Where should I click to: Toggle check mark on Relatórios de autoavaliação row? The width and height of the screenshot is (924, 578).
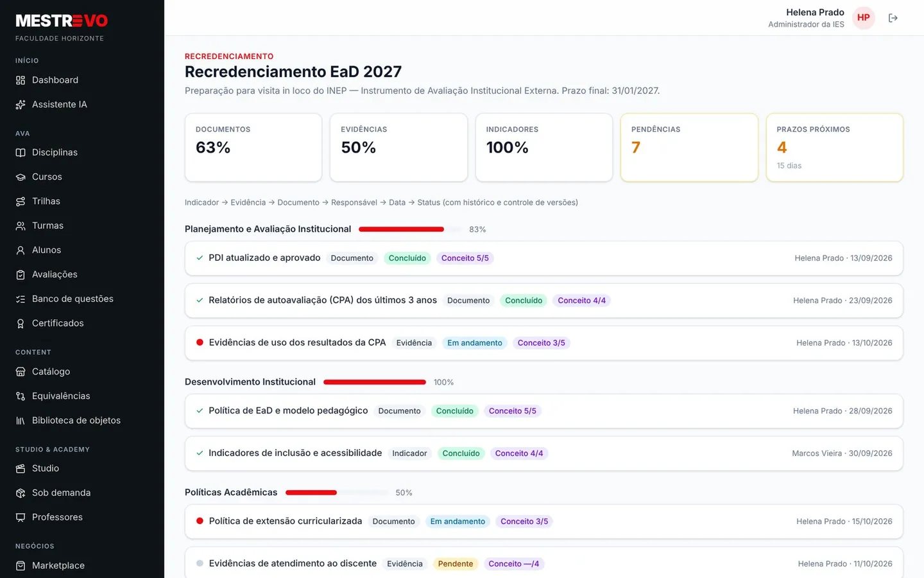pos(200,301)
